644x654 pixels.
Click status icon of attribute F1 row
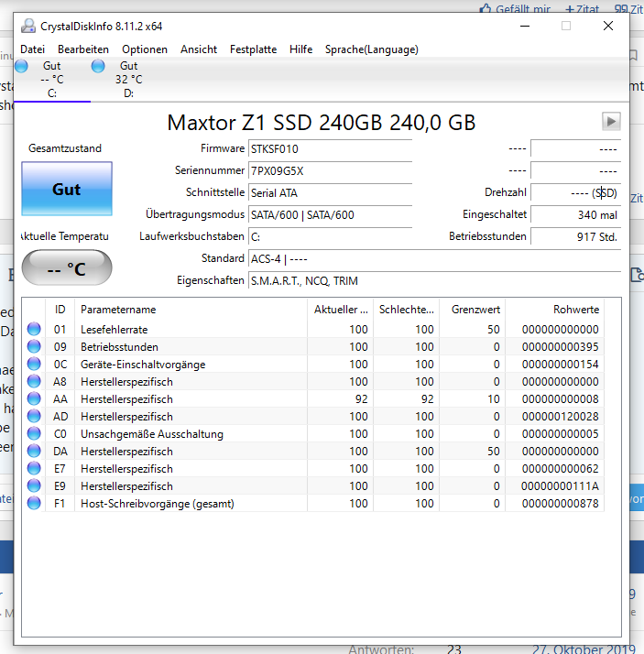point(34,504)
